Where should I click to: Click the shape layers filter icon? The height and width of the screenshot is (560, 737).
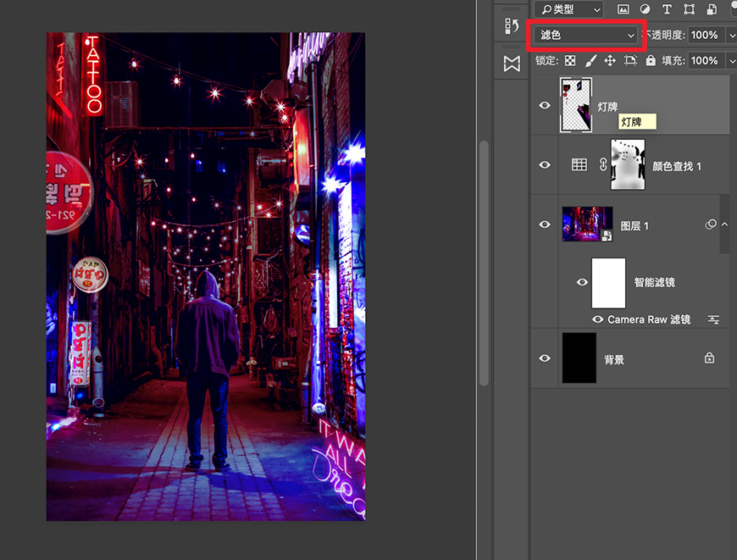coord(689,8)
